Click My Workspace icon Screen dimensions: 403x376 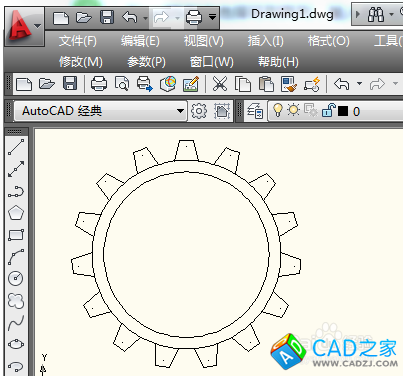(222, 111)
